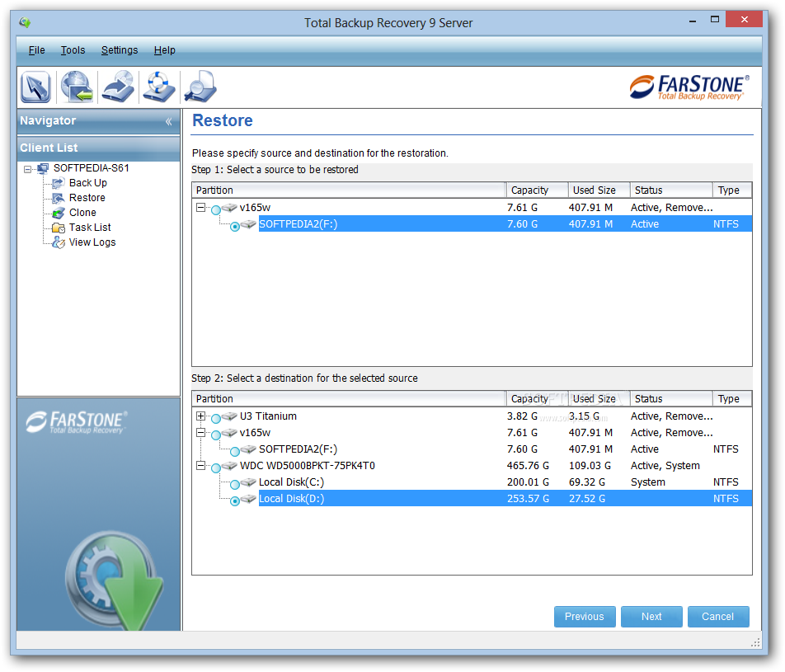Image resolution: width=785 pixels, height=672 pixels.
Task: Select v165w radio button in destination list
Action: (216, 435)
